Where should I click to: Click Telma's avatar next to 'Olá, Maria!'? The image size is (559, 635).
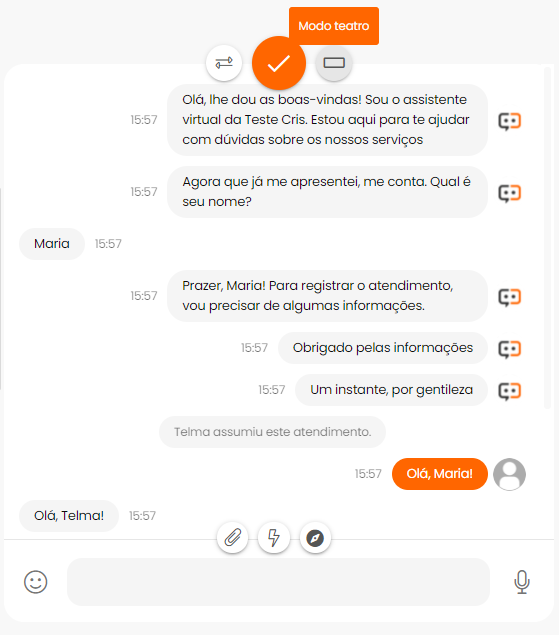tap(509, 474)
